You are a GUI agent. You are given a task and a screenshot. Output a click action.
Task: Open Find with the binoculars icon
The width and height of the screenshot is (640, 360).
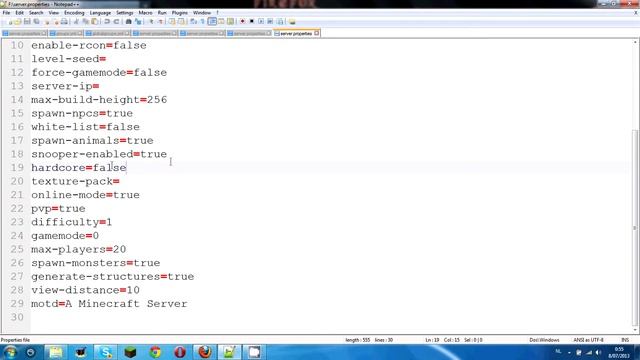(x=129, y=21)
